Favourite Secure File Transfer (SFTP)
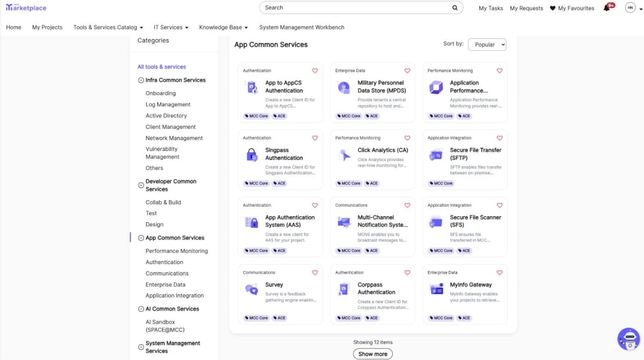This screenshot has width=644, height=360. pyautogui.click(x=500, y=138)
